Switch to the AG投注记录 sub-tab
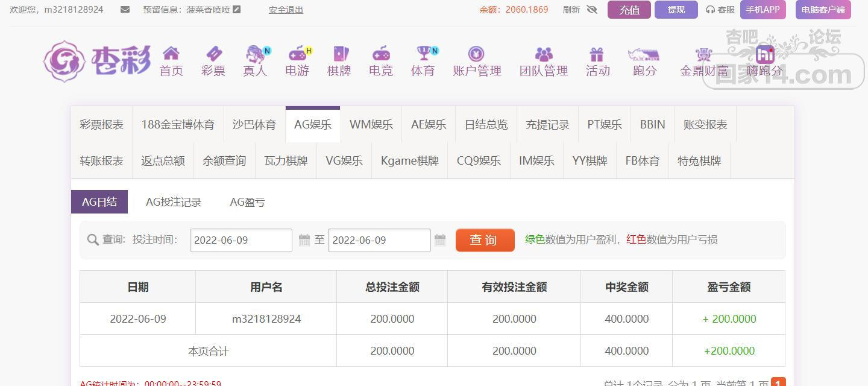This screenshot has height=386, width=868. 174,202
